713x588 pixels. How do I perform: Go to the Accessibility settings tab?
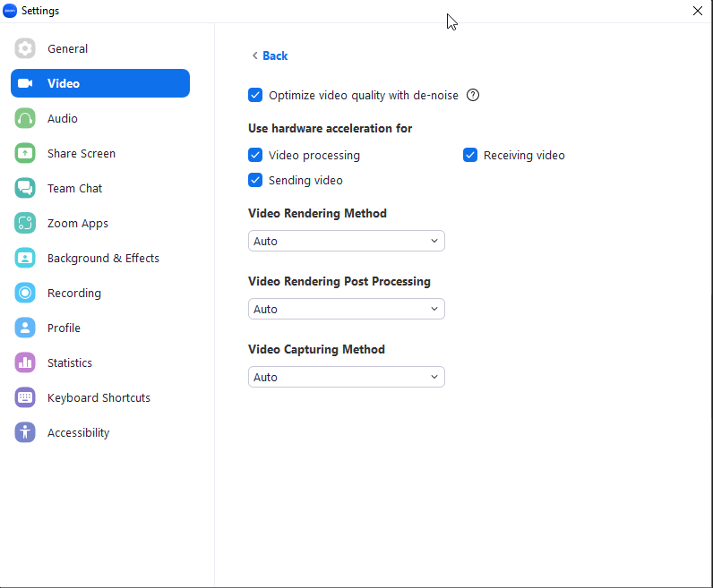[x=78, y=432]
